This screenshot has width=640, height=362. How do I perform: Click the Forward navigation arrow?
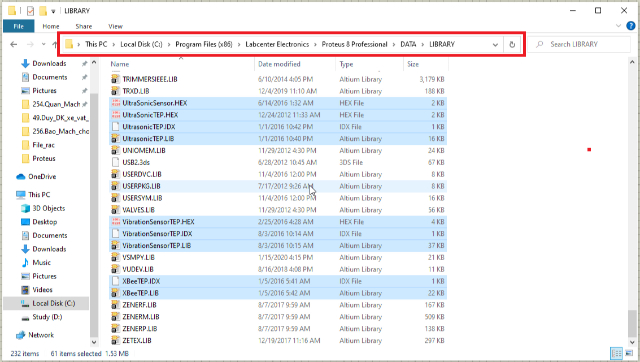30,44
